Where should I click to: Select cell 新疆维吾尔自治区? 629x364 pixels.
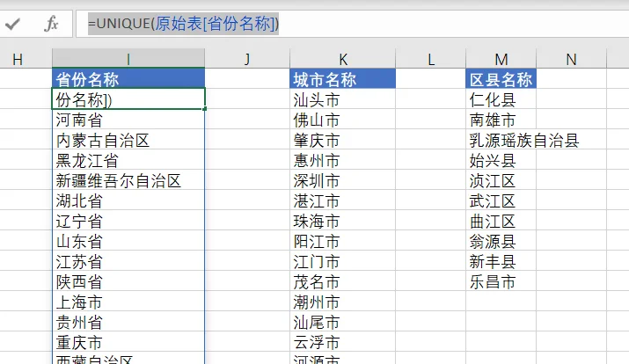point(128,179)
